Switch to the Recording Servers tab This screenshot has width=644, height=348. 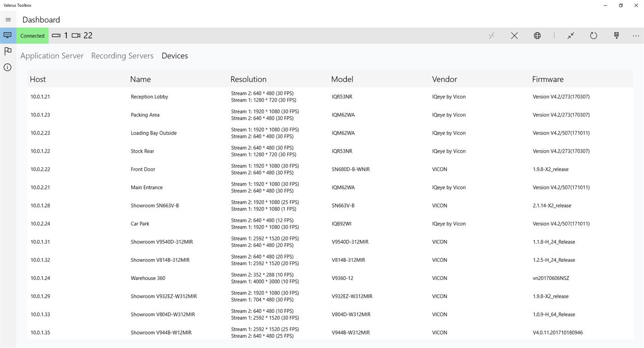[122, 55]
